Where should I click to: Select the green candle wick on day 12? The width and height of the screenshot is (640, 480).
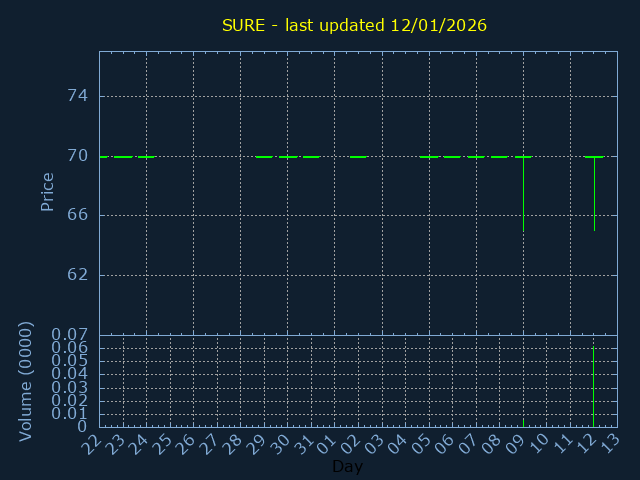594,195
